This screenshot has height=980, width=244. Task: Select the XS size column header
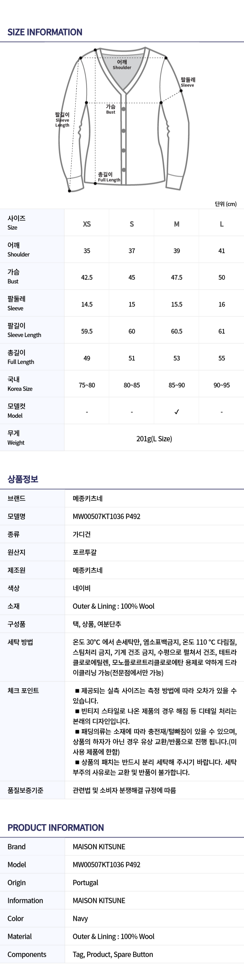(x=87, y=224)
